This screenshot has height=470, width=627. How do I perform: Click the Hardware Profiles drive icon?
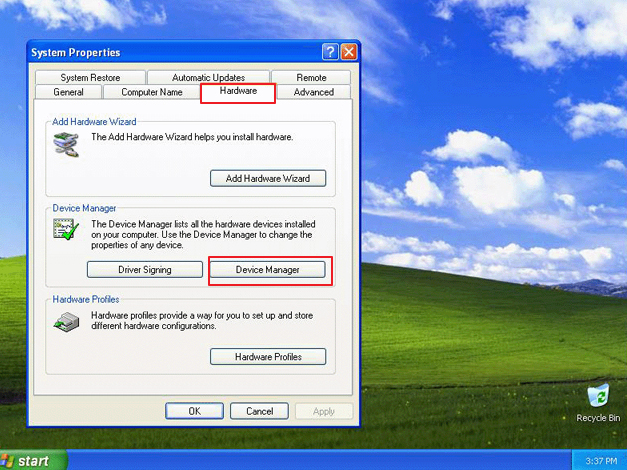tap(66, 322)
